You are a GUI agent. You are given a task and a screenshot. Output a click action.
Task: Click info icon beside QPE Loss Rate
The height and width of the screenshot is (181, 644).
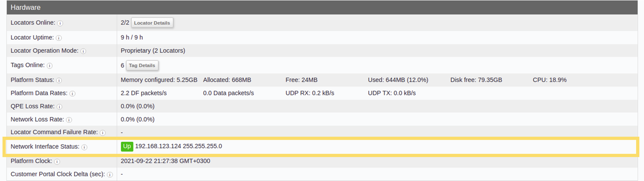click(59, 107)
